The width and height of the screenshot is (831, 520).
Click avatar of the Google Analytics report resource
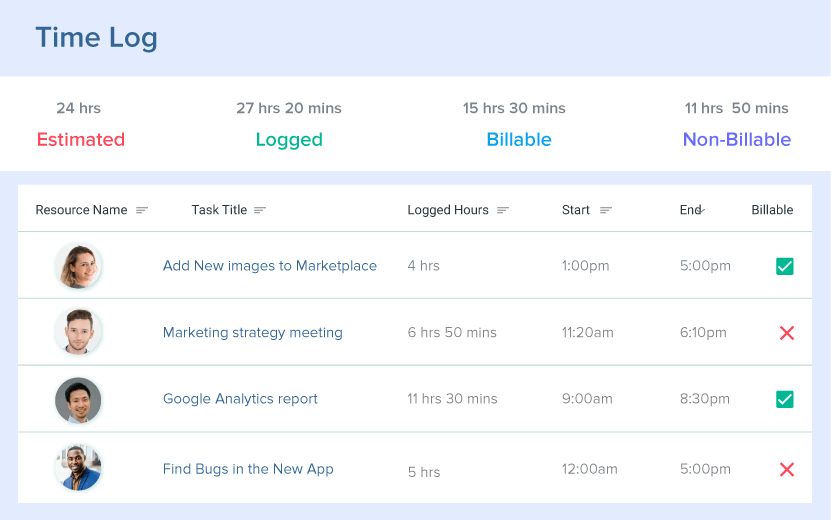[x=78, y=400]
